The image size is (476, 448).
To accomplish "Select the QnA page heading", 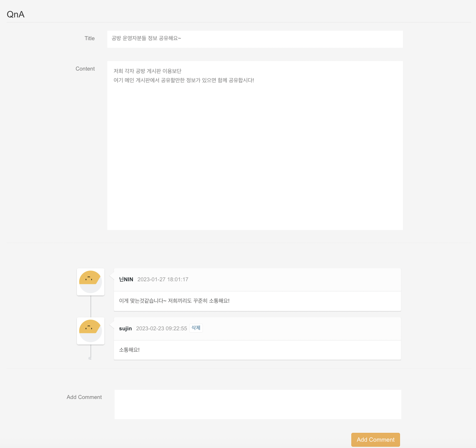I will (x=16, y=14).
